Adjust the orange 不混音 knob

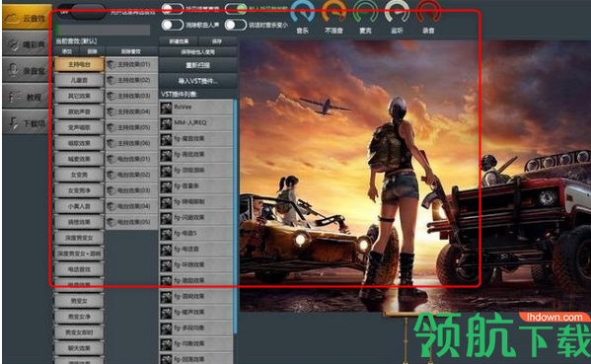coord(333,12)
